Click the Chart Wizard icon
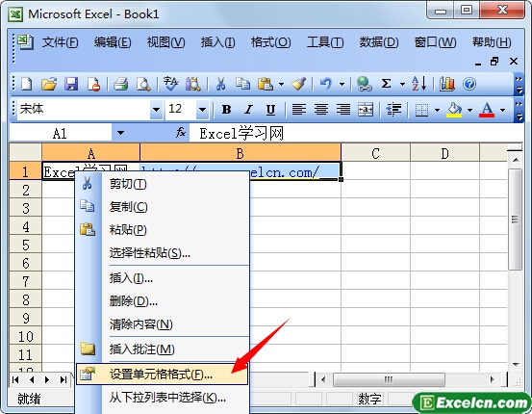Image resolution: width=532 pixels, height=414 pixels. [x=446, y=84]
